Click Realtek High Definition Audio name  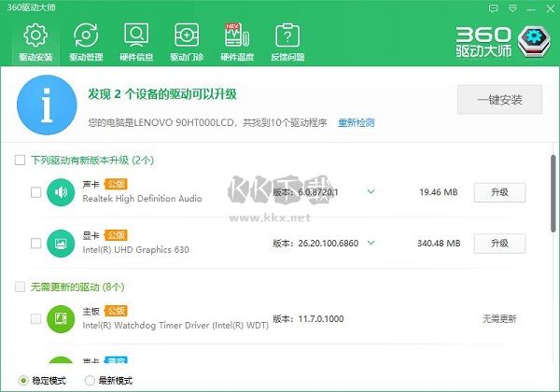pyautogui.click(x=142, y=199)
